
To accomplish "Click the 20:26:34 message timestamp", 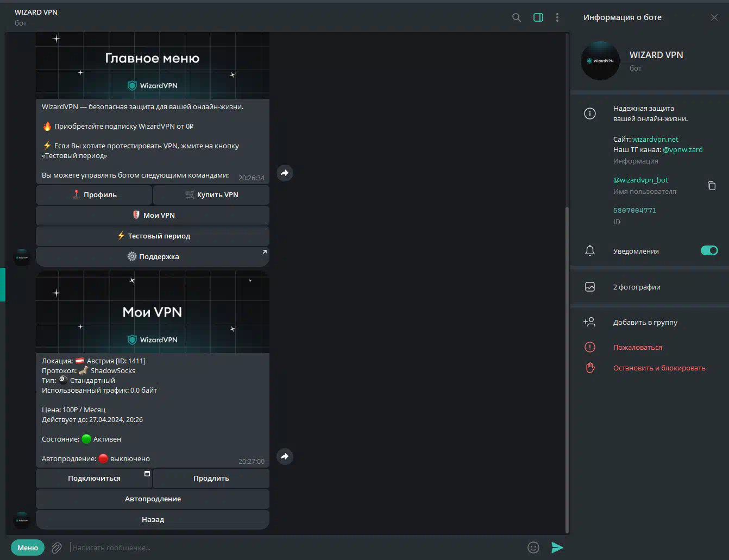I will pos(252,178).
